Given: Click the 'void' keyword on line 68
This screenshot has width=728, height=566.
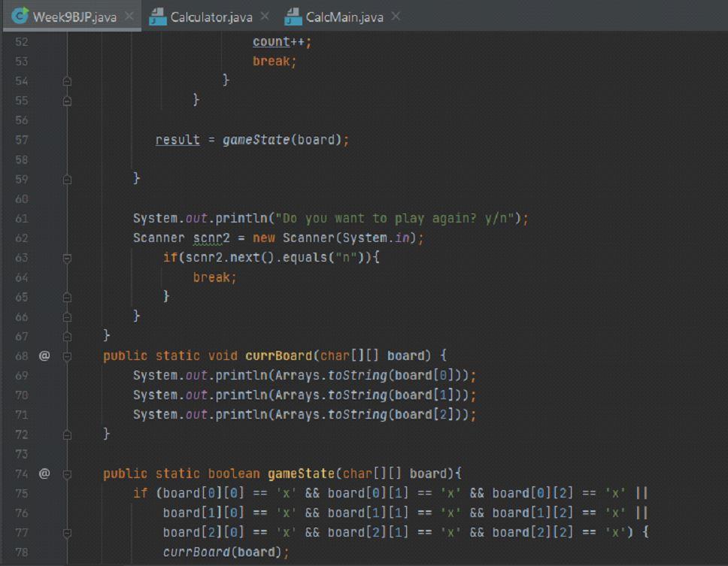Looking at the screenshot, I should point(223,356).
